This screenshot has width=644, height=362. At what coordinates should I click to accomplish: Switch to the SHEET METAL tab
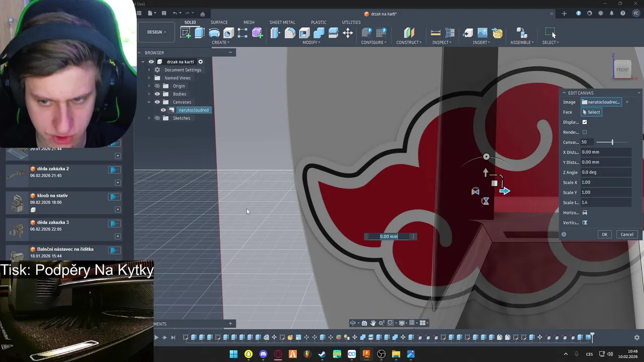coord(282,22)
